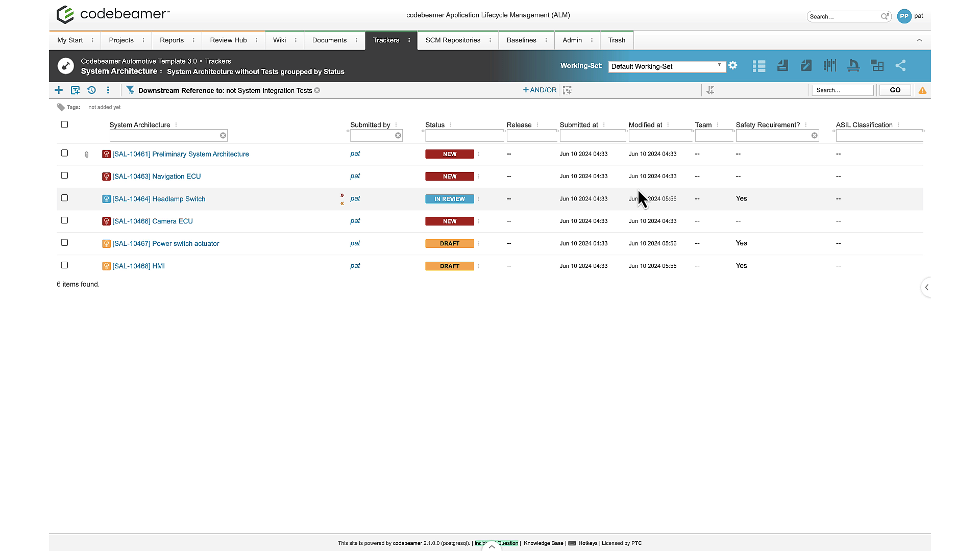Open the review/microscope tool icon

tap(853, 66)
